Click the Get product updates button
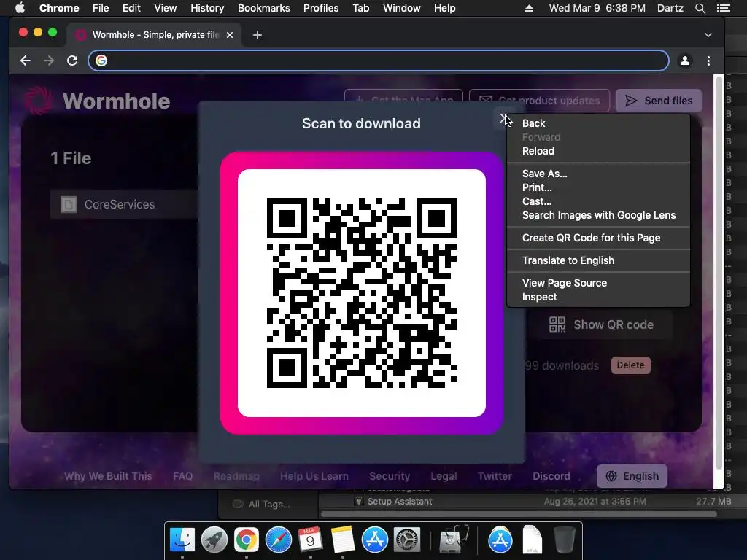747x560 pixels. pyautogui.click(x=539, y=101)
